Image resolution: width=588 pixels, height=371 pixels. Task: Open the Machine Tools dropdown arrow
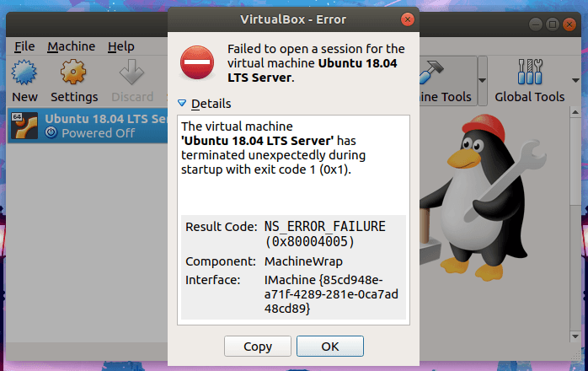pyautogui.click(x=483, y=81)
